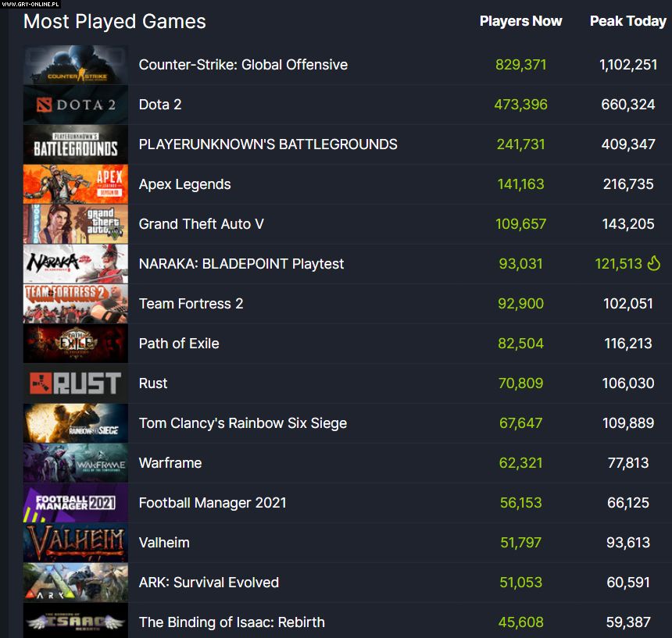Select the Valheim logo thumbnail

75,543
